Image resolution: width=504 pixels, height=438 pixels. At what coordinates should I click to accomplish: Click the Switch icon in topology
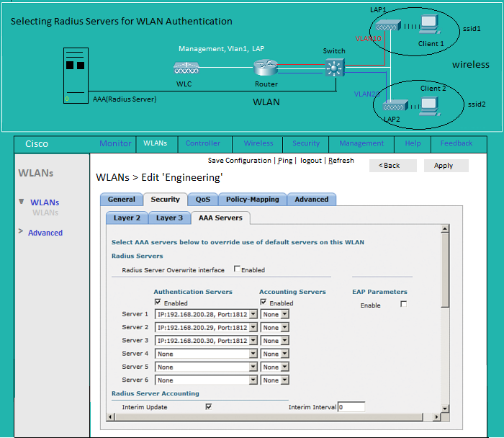pyautogui.click(x=334, y=68)
